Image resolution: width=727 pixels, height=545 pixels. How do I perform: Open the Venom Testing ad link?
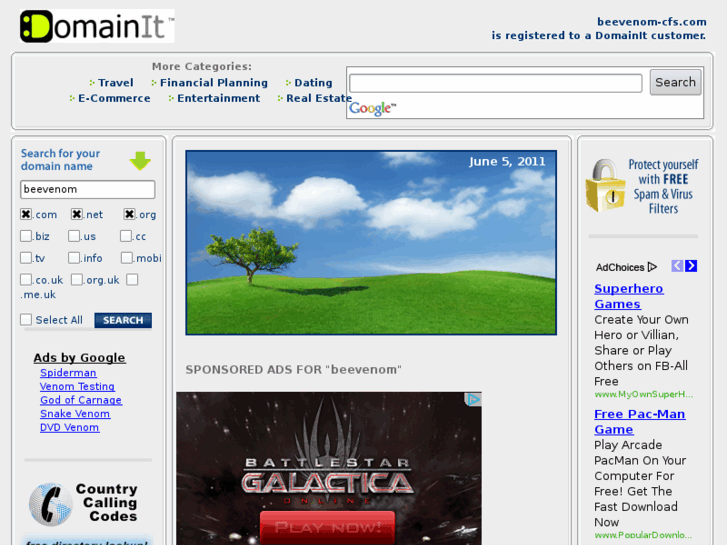[x=77, y=386]
